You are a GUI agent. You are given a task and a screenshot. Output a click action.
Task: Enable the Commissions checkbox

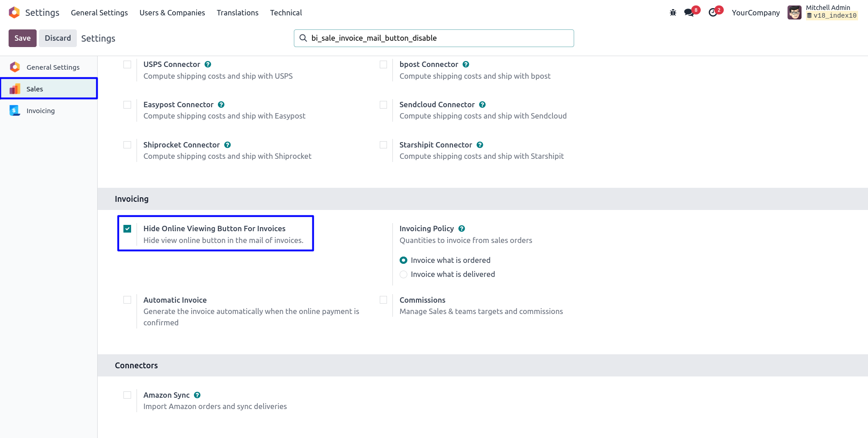pyautogui.click(x=383, y=300)
